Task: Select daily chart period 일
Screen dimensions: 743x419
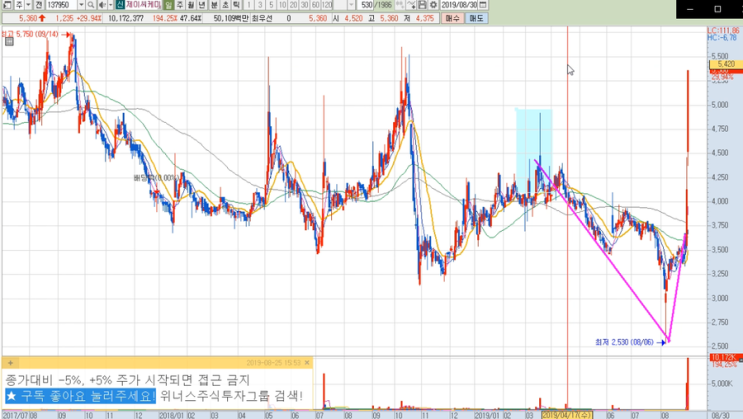Action: click(168, 5)
